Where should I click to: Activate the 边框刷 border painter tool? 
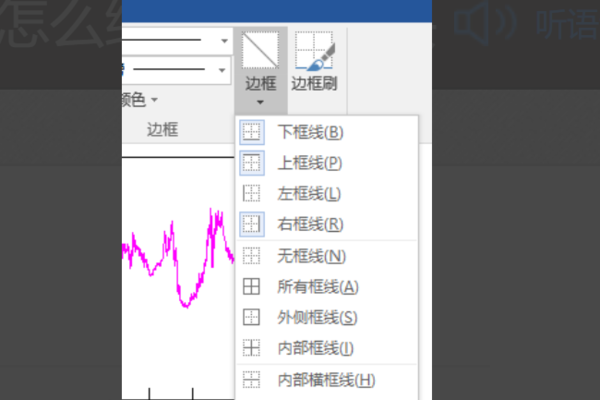(315, 61)
